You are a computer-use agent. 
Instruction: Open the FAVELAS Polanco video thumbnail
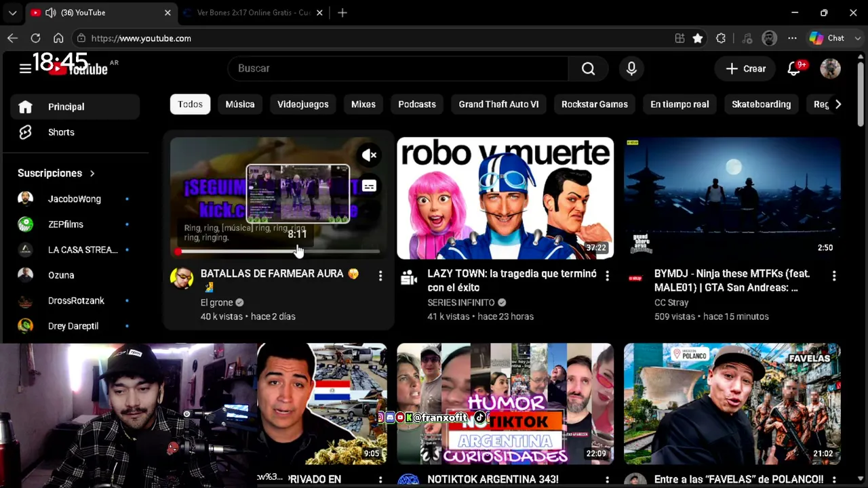pyautogui.click(x=732, y=404)
